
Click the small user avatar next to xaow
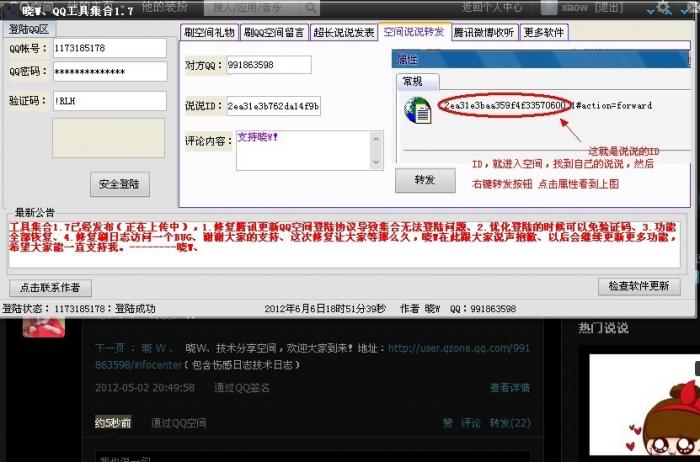tap(548, 7)
